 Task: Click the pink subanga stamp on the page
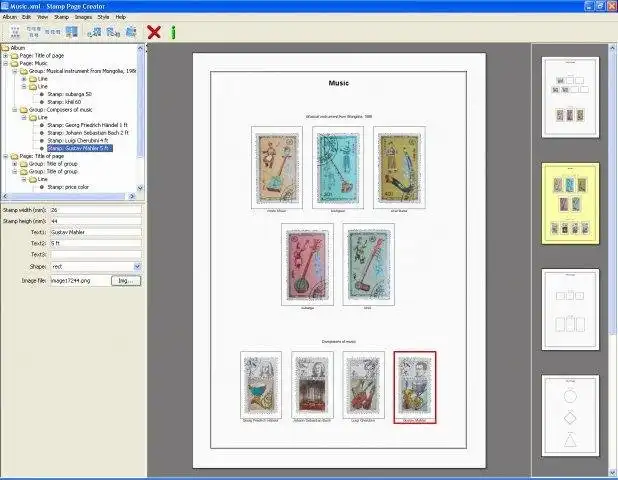coord(307,265)
